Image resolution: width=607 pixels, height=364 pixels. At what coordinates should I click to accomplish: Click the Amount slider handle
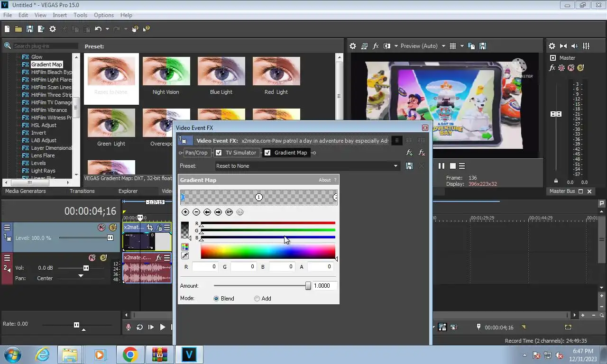click(x=308, y=286)
